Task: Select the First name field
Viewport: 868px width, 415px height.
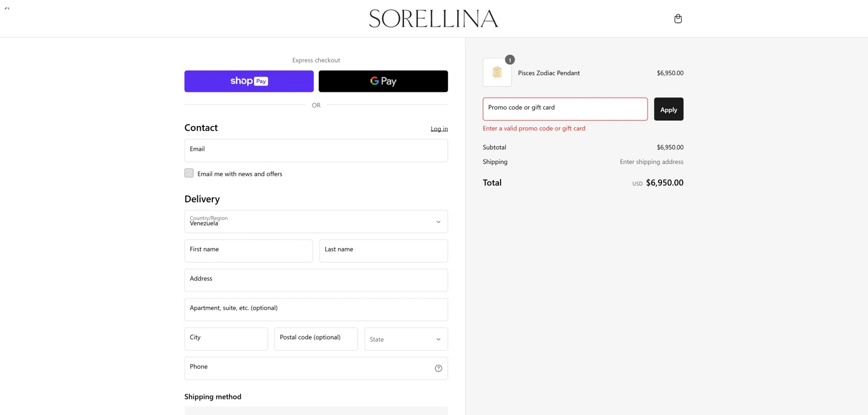Action: click(x=248, y=251)
